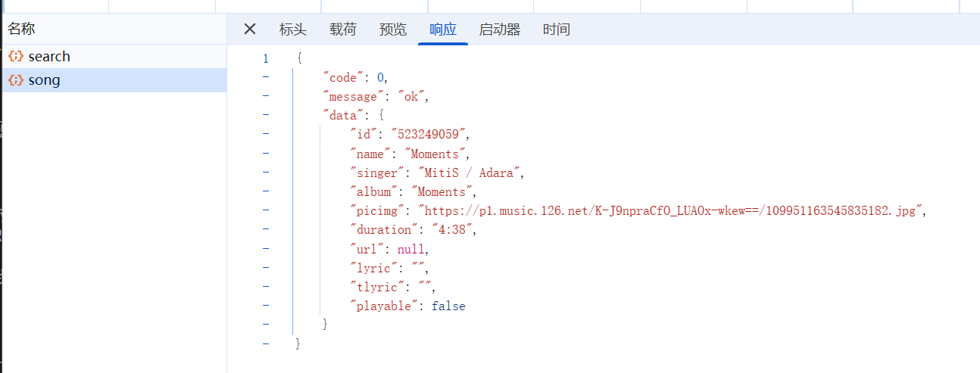Switch to the 启动器 tab
980x373 pixels.
click(500, 30)
